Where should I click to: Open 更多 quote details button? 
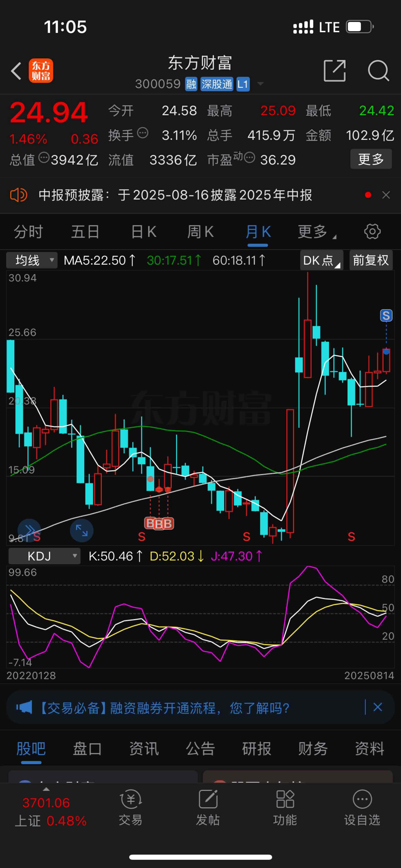[x=371, y=159]
